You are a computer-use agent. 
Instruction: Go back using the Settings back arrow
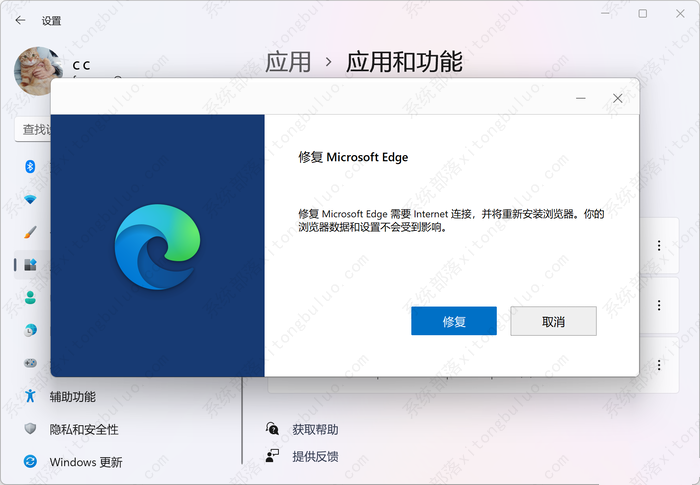[20, 20]
